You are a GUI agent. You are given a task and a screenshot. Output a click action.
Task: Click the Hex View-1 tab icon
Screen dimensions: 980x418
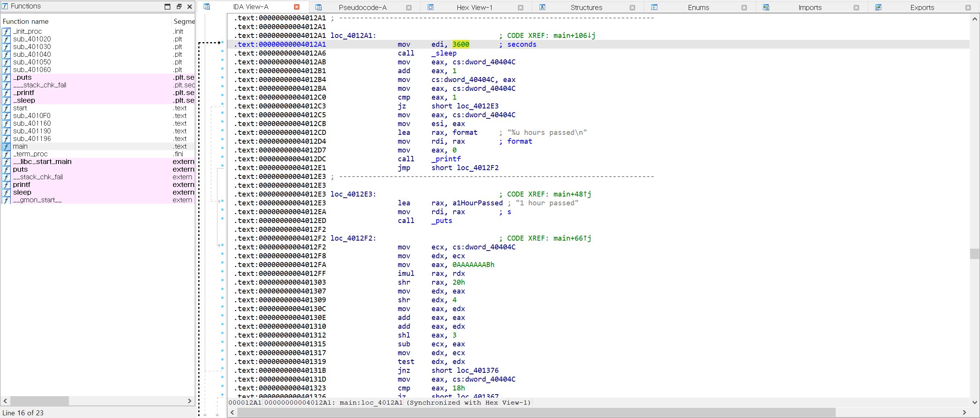tap(430, 7)
